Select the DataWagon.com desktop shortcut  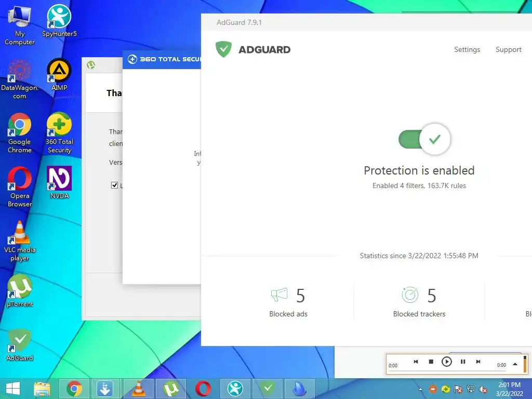pos(20,79)
